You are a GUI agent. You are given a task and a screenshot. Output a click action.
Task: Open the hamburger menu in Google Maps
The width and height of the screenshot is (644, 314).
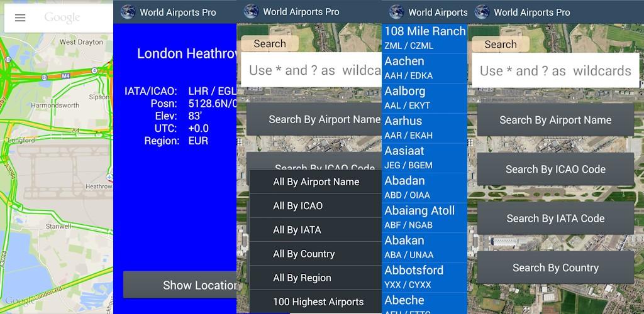[20, 18]
